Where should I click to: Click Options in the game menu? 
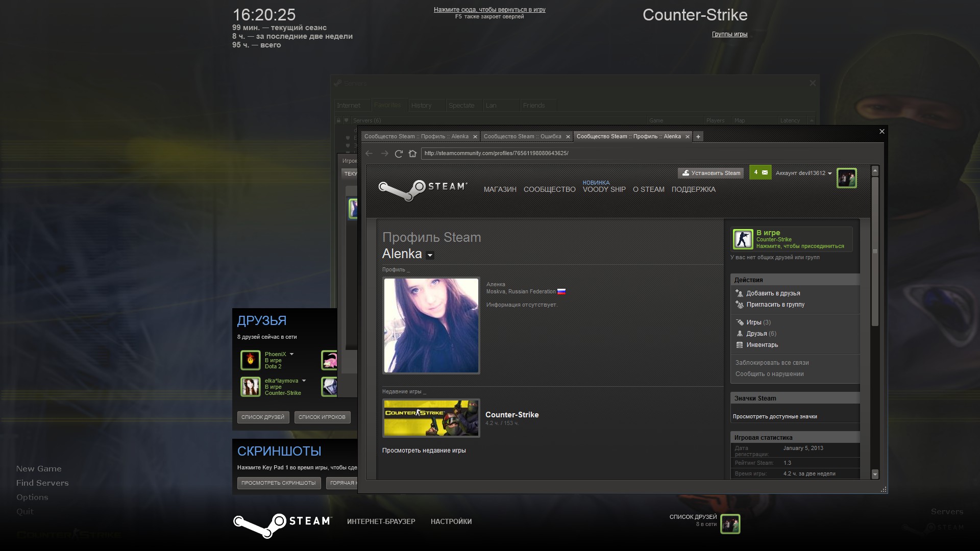32,497
